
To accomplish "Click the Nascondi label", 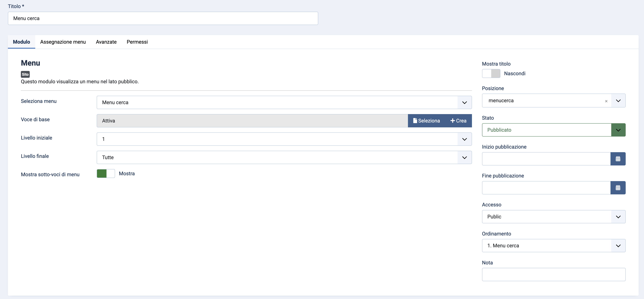I will point(514,73).
